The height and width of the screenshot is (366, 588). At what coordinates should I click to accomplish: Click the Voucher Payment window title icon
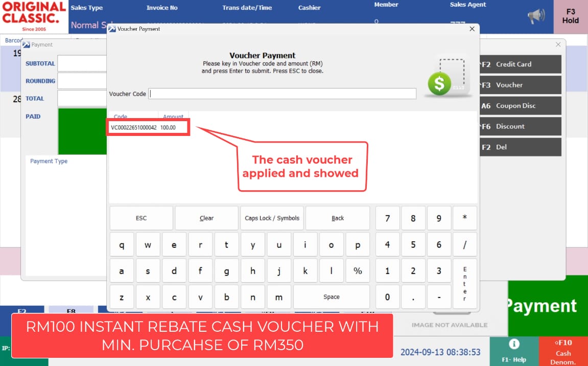point(112,29)
